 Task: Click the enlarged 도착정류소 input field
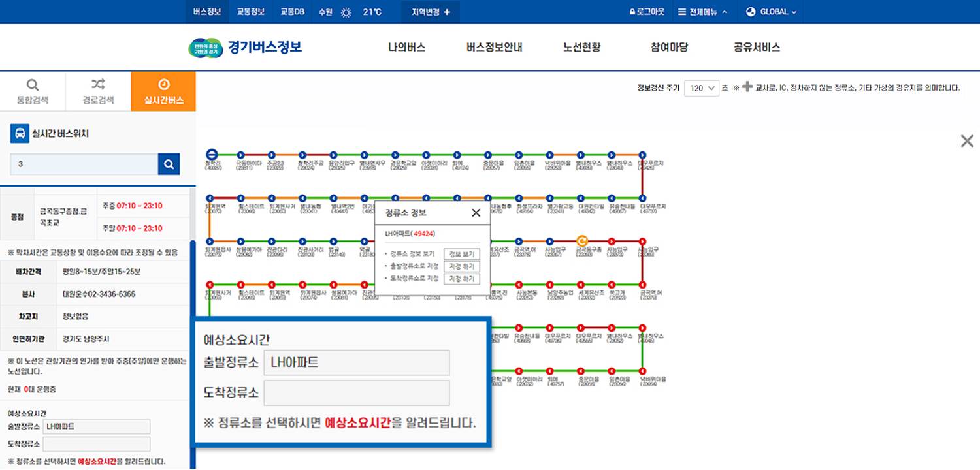(356, 393)
